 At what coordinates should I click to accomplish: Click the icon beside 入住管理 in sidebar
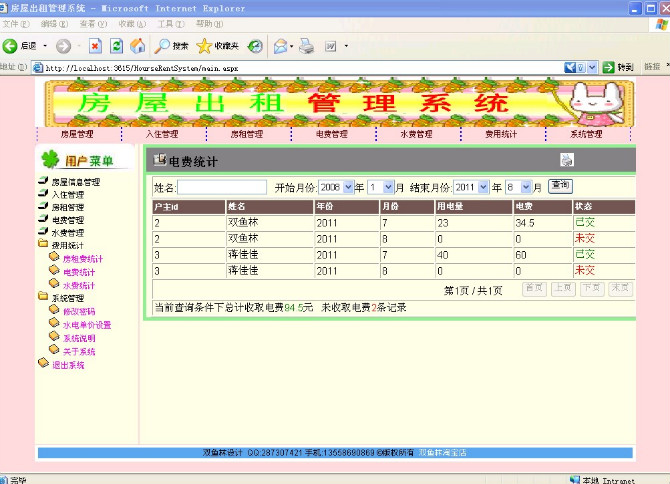point(43,193)
